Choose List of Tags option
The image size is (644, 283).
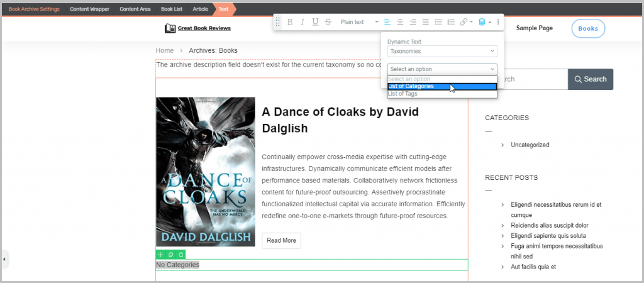[x=402, y=94]
